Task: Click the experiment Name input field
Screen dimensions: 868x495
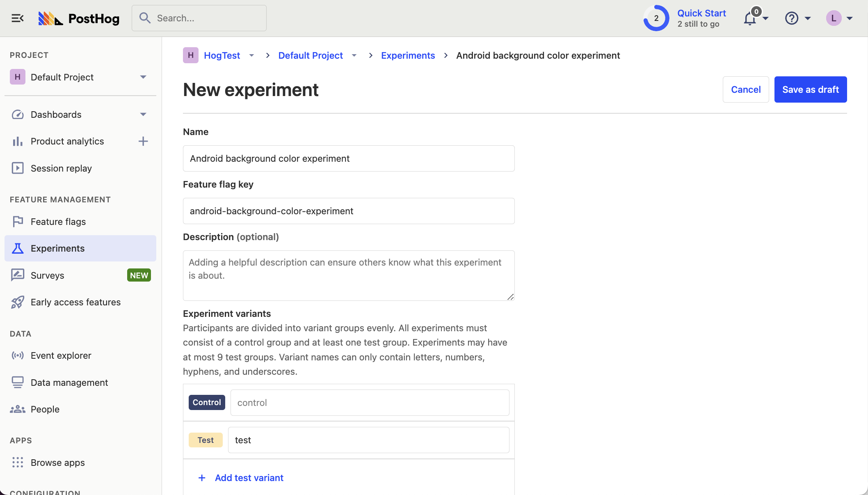Action: point(348,158)
